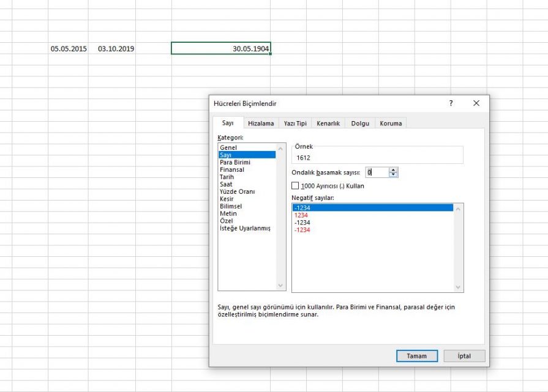Viewport: 548px width, 392px height.
Task: Cancel the dialog with İptal
Action: [464, 356]
